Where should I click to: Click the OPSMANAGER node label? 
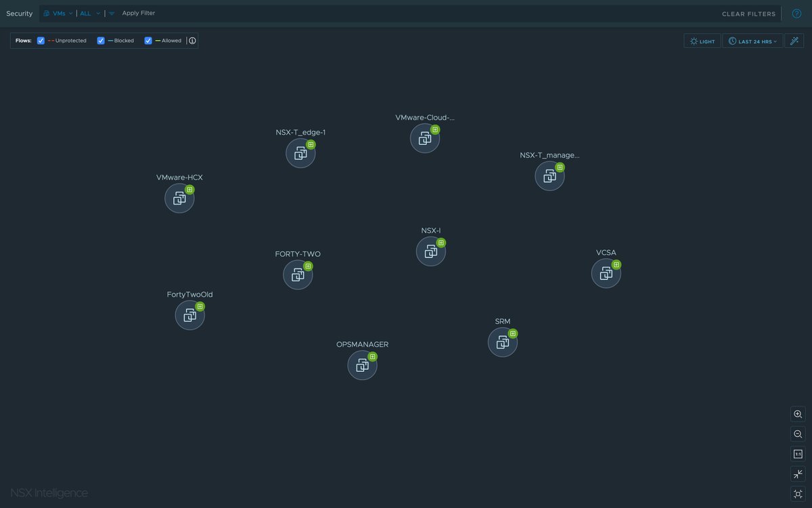pyautogui.click(x=363, y=344)
